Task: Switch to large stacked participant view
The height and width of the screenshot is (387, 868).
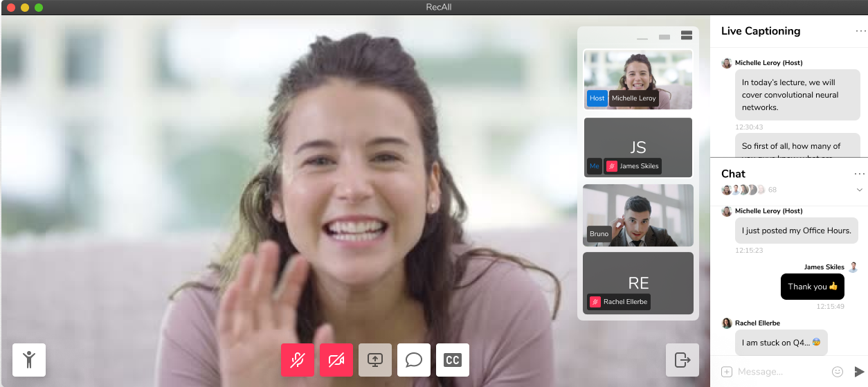Action: 687,35
